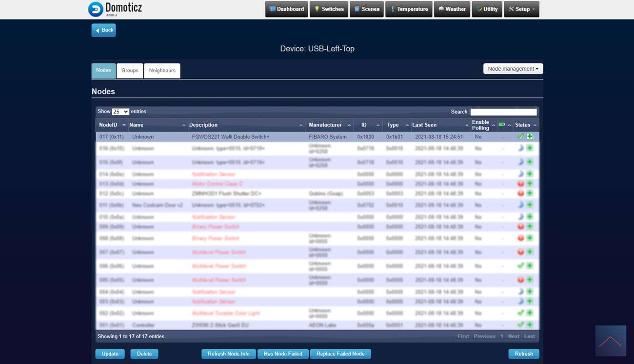This screenshot has width=634, height=364.
Task: Select the FGWDS221 Walli Double Switch row
Action: 231,137
